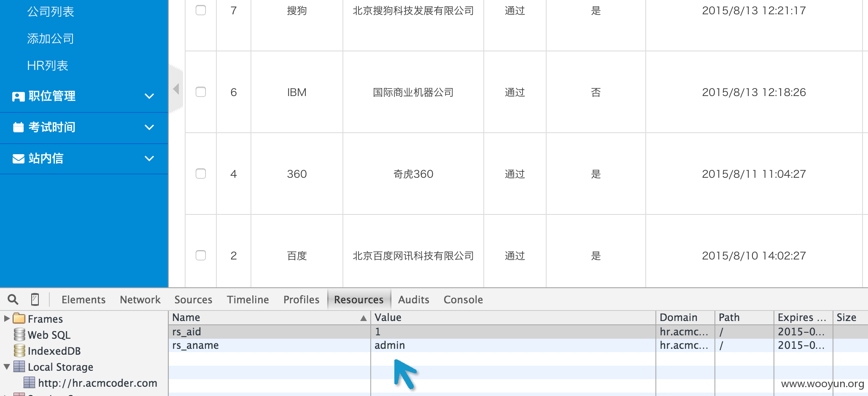Image resolution: width=868 pixels, height=396 pixels.
Task: Click the IndexedDB database icon
Action: (19, 351)
